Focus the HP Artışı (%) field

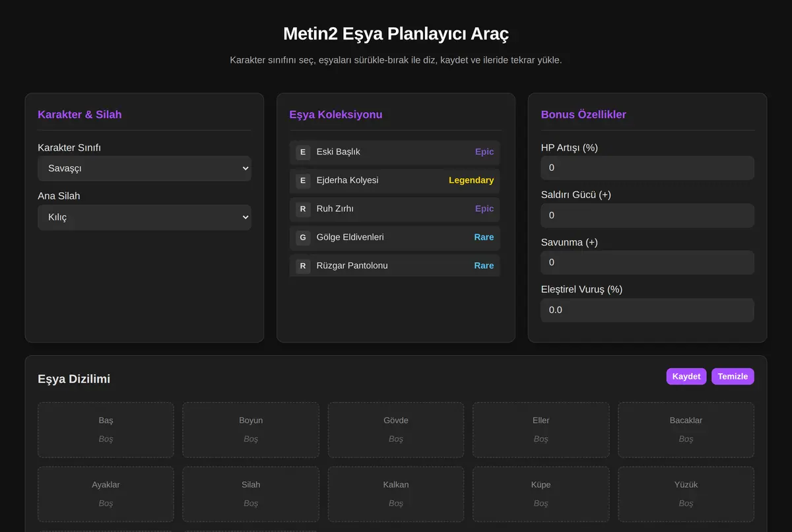(647, 168)
